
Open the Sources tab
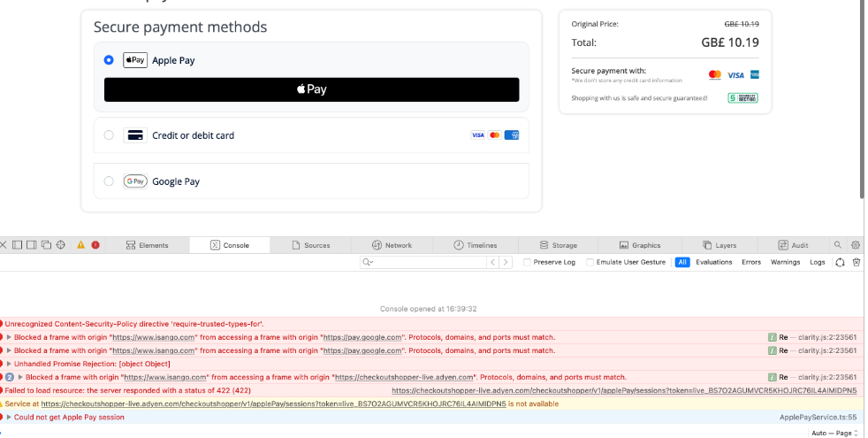click(310, 245)
